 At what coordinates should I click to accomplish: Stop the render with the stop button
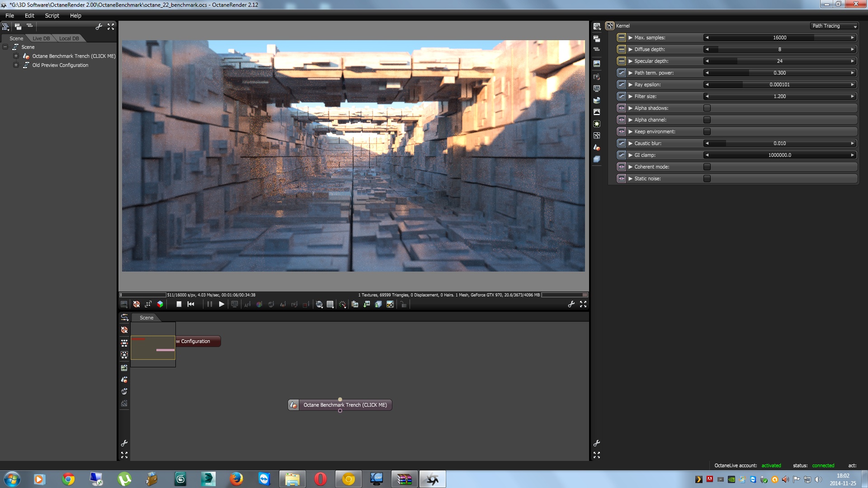pos(179,304)
